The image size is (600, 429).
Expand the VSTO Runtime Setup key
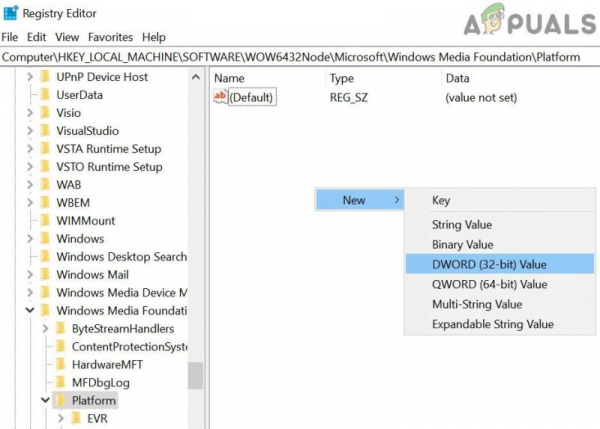(30, 167)
